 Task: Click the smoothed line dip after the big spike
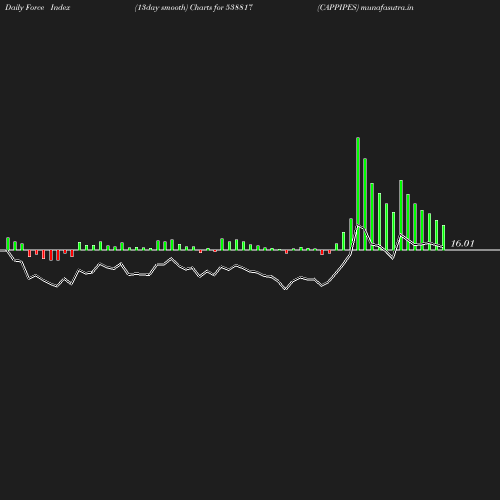tap(393, 258)
